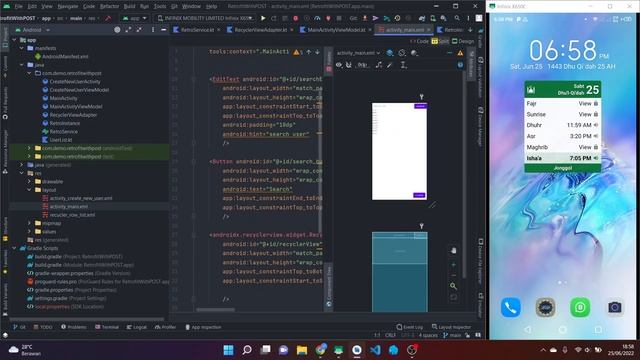Open Visual Studio Code from taskbar
The width and height of the screenshot is (640, 360).
[x=376, y=350]
